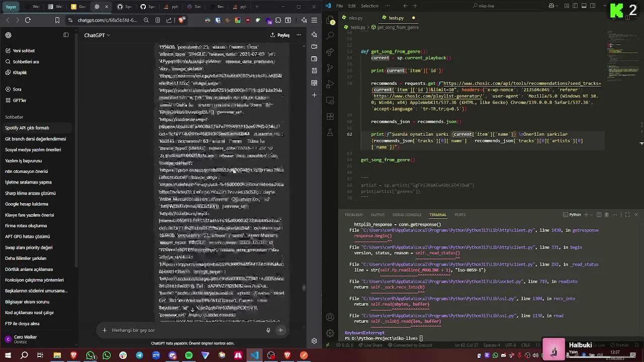Click the Paylaş share button in ChatGPT
The height and width of the screenshot is (362, 644).
tap(280, 35)
